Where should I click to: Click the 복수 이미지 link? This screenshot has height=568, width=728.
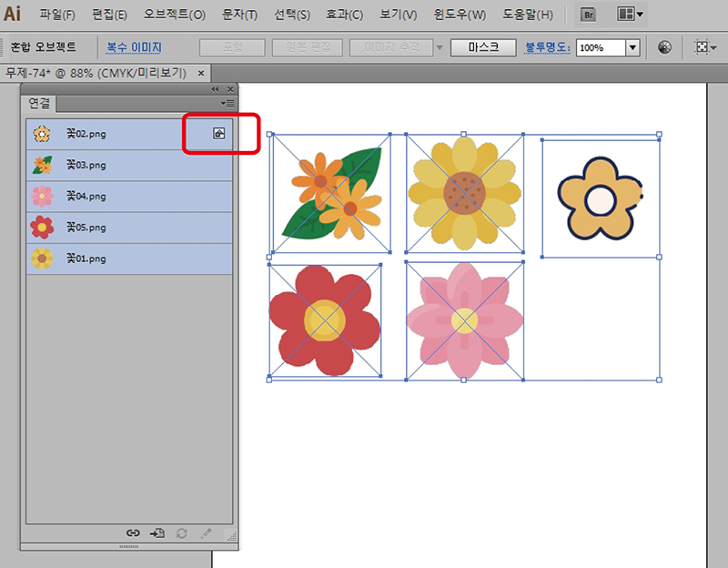pos(134,47)
